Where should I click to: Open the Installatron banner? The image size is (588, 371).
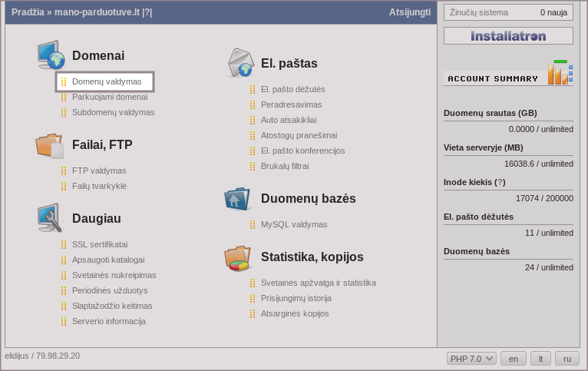(x=508, y=36)
